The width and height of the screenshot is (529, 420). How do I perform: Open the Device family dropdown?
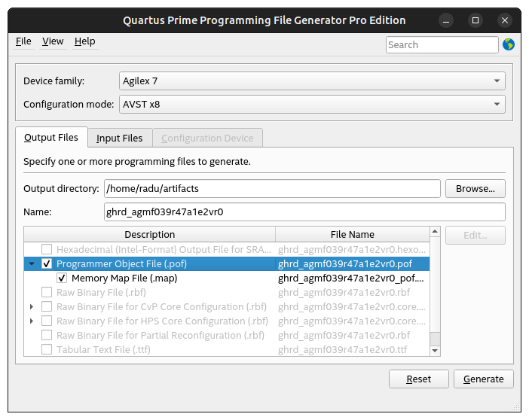click(x=312, y=81)
